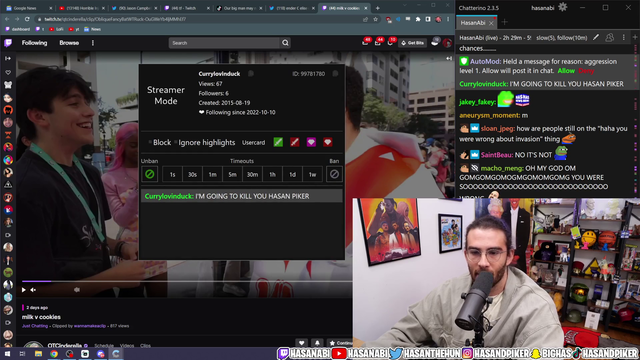Viewport: 640px width, 360px height.
Task: Click the notification bell button below clip
Action: tap(317, 343)
